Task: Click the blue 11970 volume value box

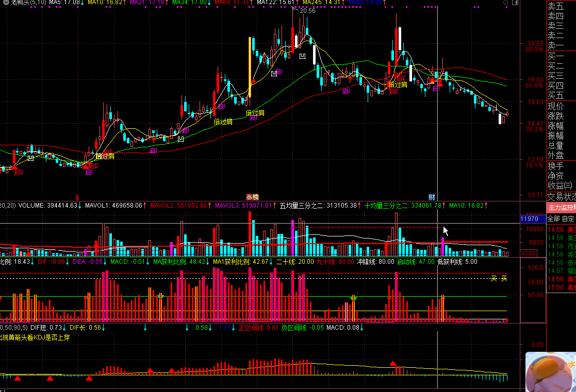Action: click(533, 219)
